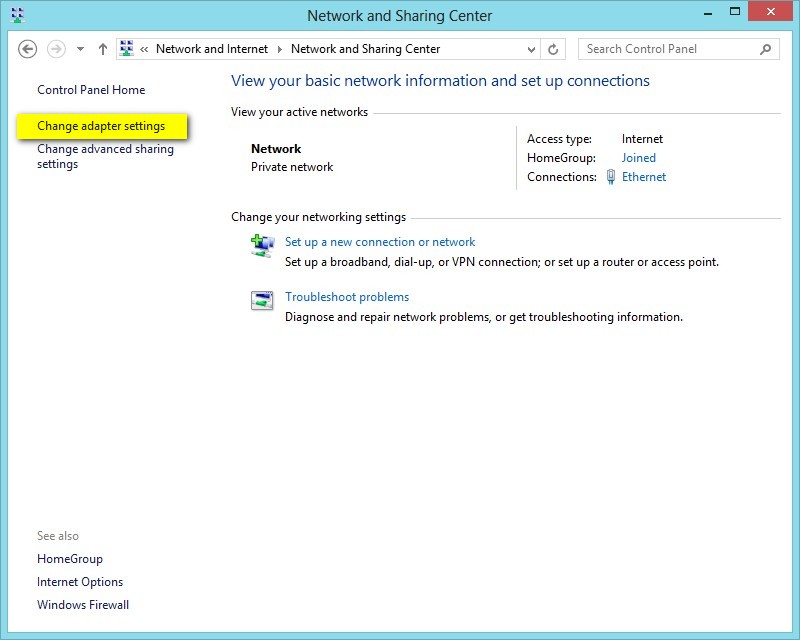Screen dimensions: 800x640
Task: Expand breadcrumb arrow after Network and Internet
Action: [280, 50]
